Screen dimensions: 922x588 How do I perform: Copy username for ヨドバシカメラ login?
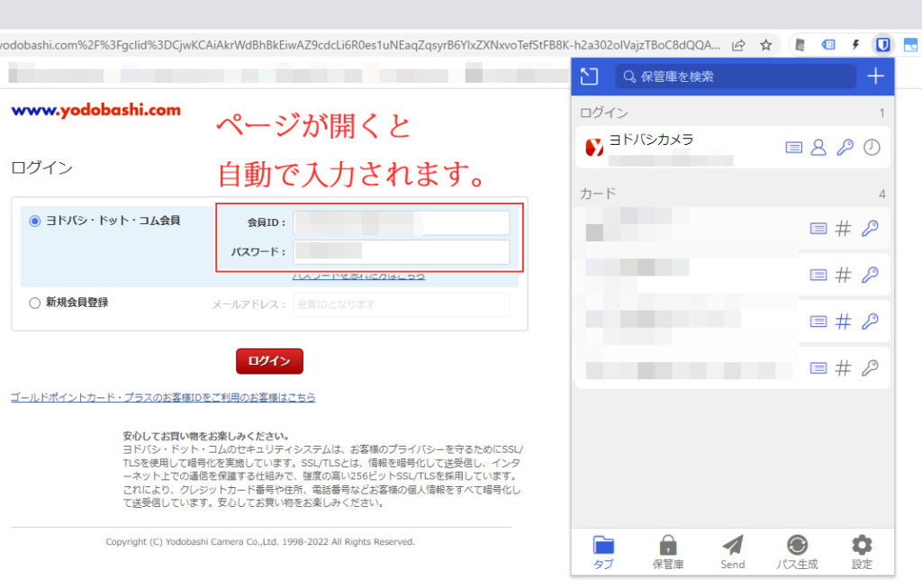tap(818, 147)
